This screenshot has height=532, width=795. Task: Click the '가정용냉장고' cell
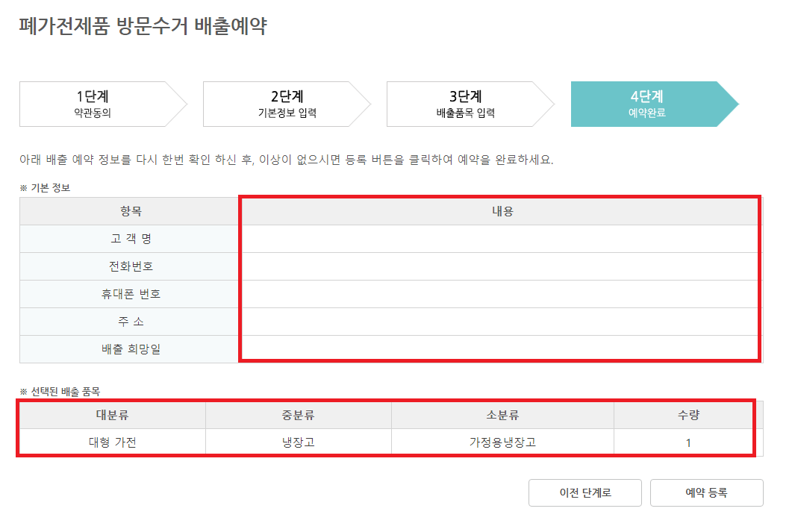click(x=502, y=442)
